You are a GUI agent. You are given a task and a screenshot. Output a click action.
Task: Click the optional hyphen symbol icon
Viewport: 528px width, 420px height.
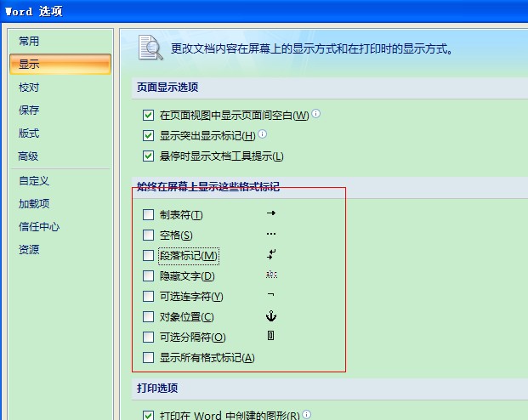coord(270,295)
